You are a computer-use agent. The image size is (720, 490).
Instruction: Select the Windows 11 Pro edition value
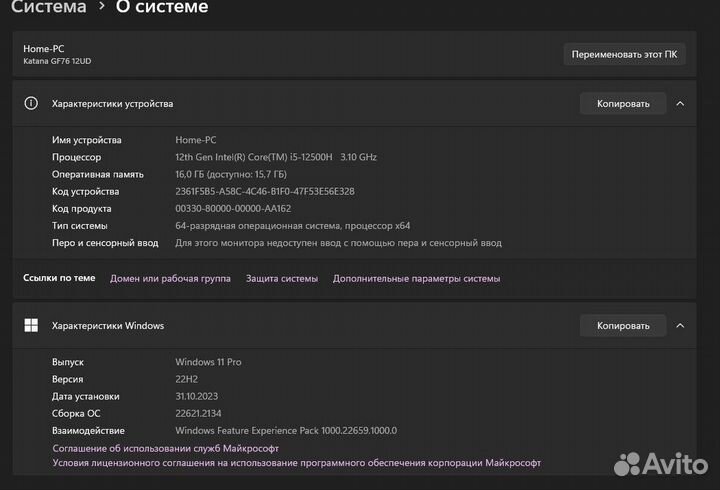click(x=208, y=362)
